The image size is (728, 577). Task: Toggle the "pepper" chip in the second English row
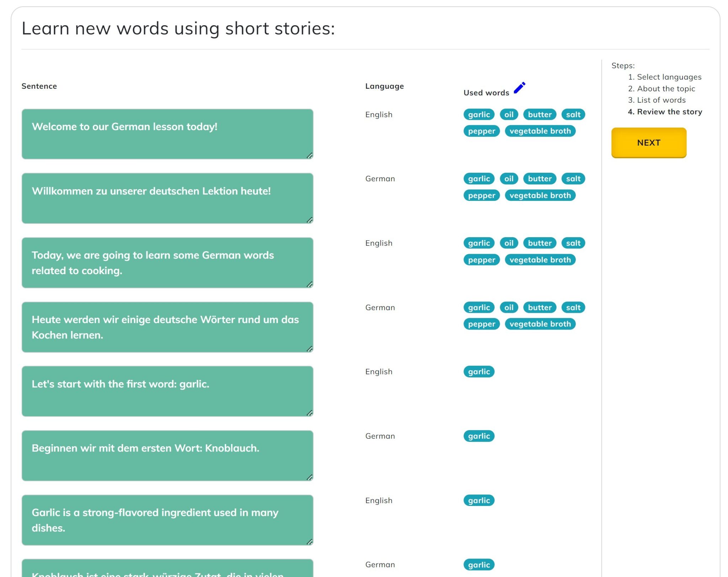[x=481, y=260]
